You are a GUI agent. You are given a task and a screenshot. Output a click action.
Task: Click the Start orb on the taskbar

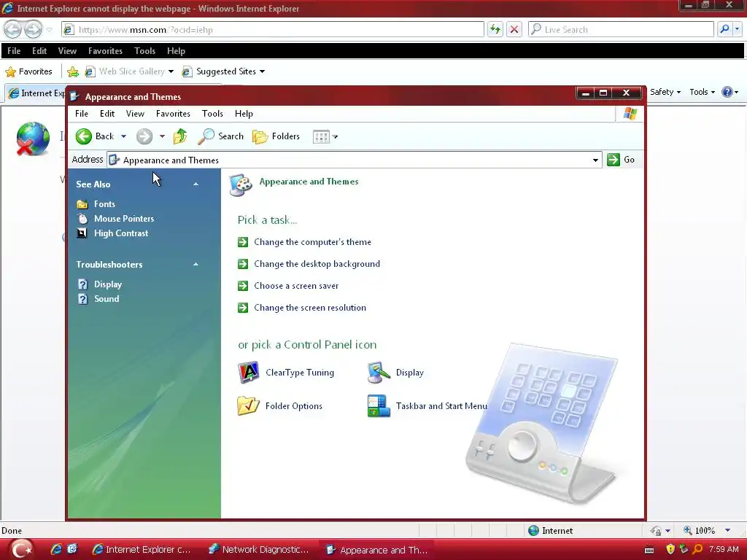pyautogui.click(x=21, y=549)
